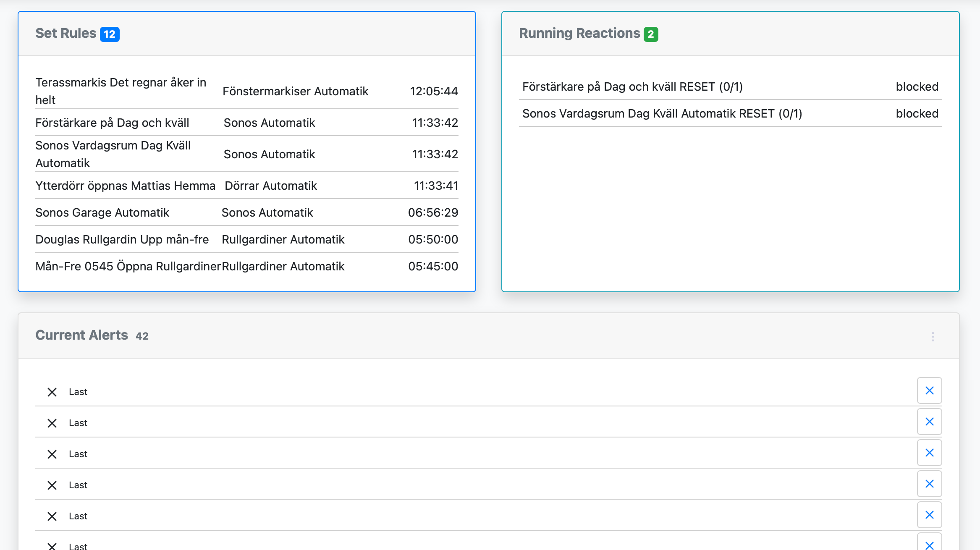Select Terassmarkis Det regnar åker in helt rule
Viewport: 980px width, 550px height.
(121, 91)
